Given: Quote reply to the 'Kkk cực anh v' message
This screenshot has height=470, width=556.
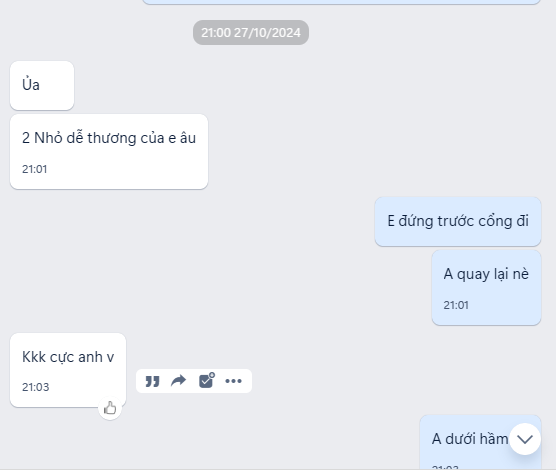Looking at the screenshot, I should 152,381.
